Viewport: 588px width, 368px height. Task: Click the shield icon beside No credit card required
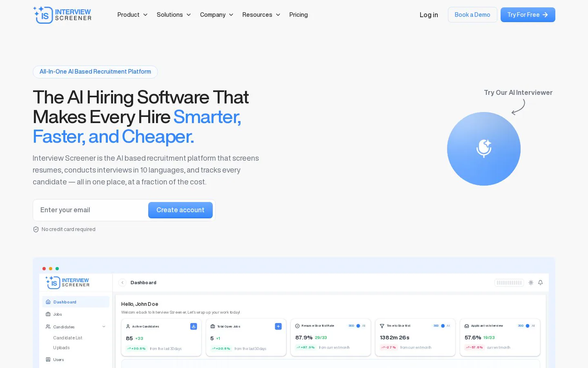coord(36,229)
